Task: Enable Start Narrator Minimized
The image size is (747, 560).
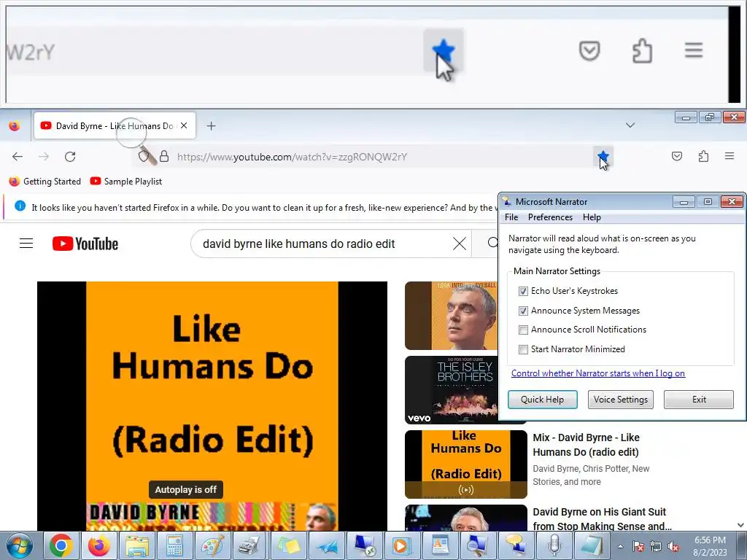Action: point(523,349)
